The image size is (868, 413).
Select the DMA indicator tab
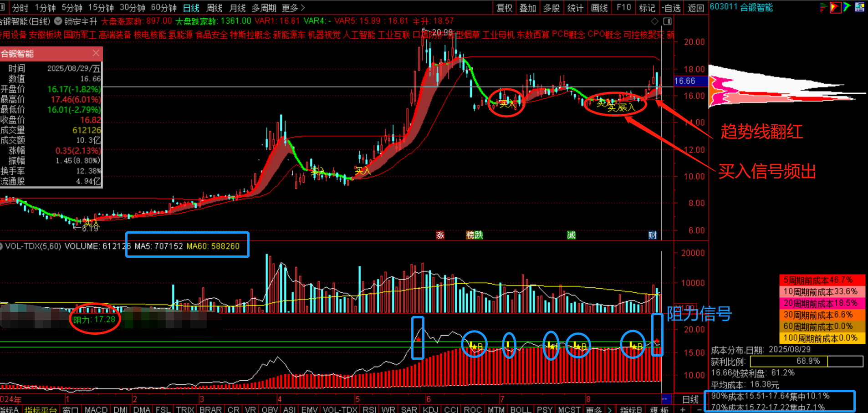(142, 409)
